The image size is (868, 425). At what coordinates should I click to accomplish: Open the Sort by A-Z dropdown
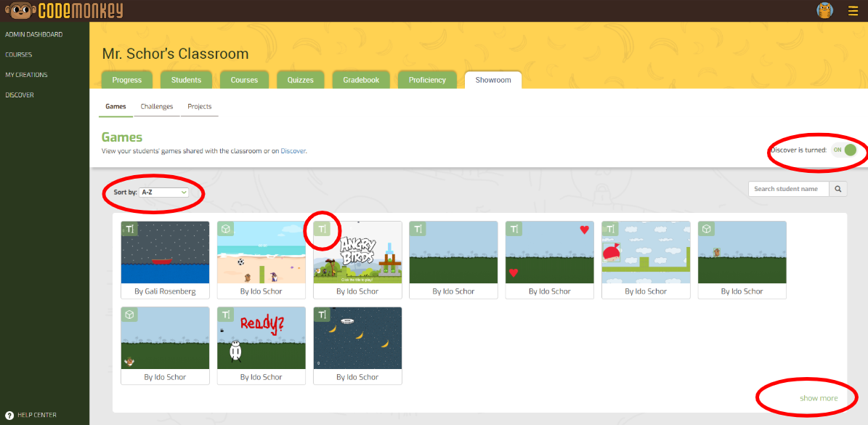click(164, 193)
